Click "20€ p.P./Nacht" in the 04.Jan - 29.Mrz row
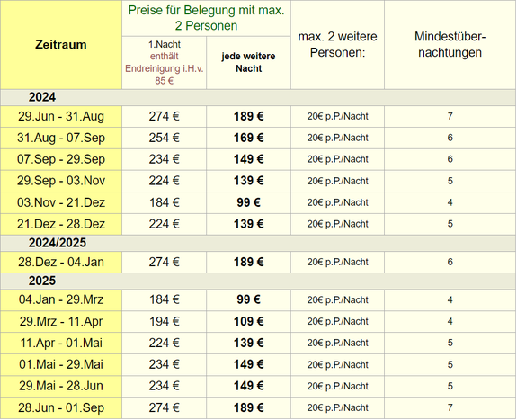 [x=338, y=299]
